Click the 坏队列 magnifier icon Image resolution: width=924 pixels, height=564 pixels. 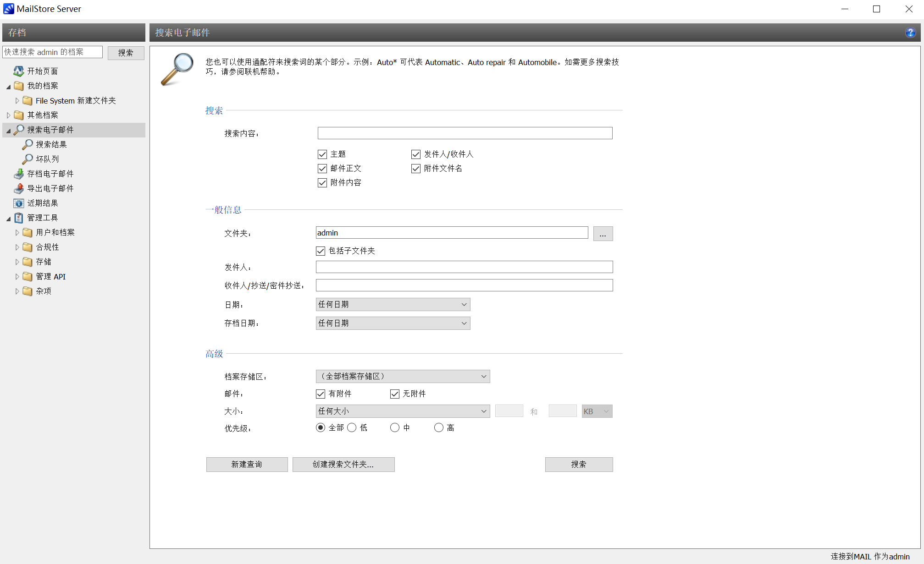coord(28,159)
